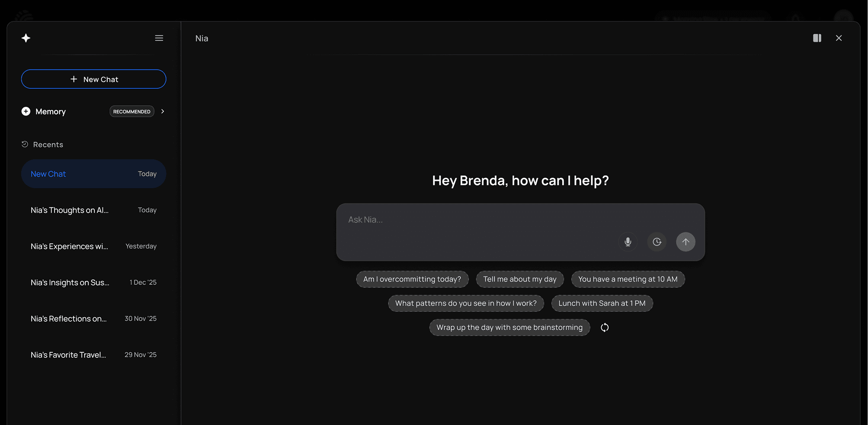Click the 'Tell me about my day' chip

(x=519, y=279)
